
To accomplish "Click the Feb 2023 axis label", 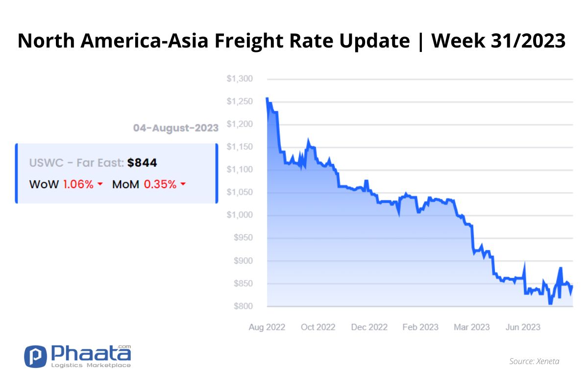I will 420,327.
